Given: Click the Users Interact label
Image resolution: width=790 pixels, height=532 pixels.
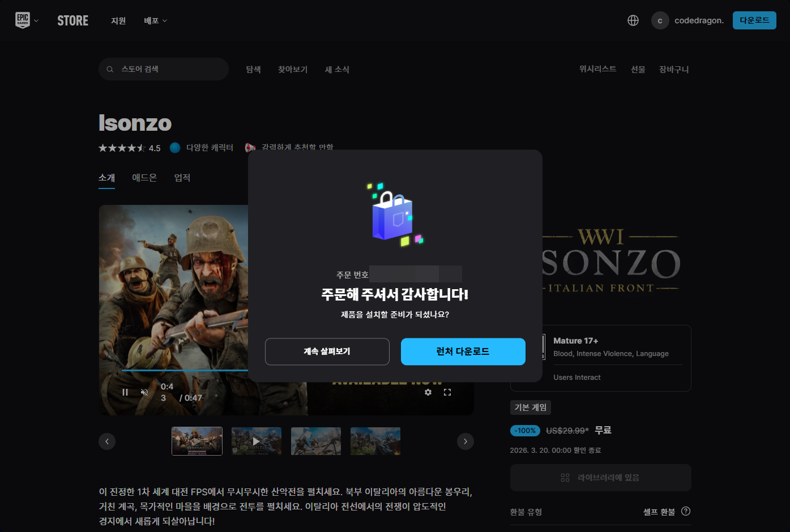Looking at the screenshot, I should [x=577, y=377].
